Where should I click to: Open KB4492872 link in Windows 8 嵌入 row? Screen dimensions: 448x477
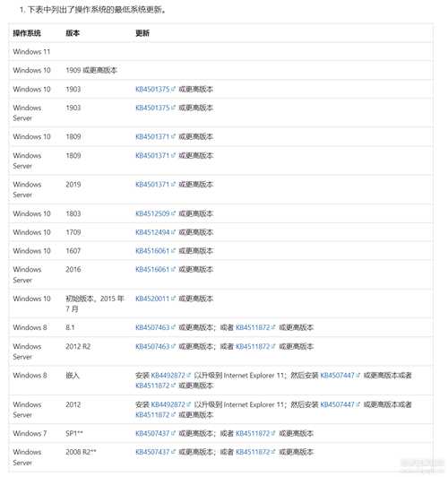point(171,376)
